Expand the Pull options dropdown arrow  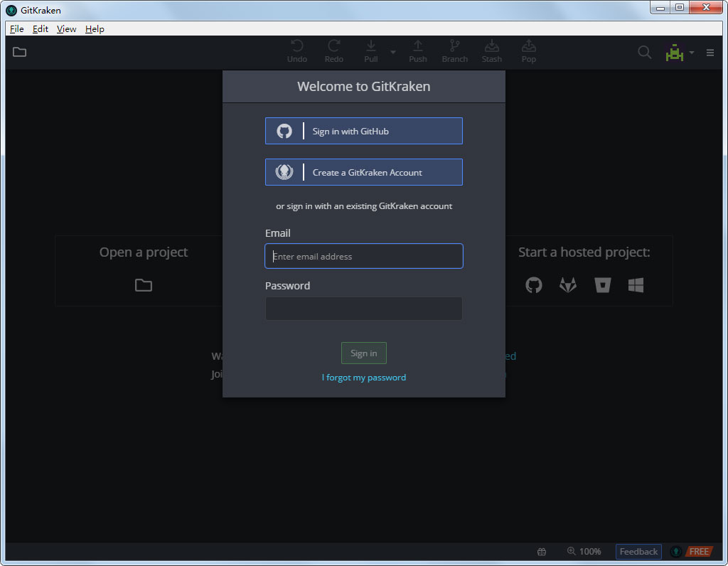(x=392, y=52)
